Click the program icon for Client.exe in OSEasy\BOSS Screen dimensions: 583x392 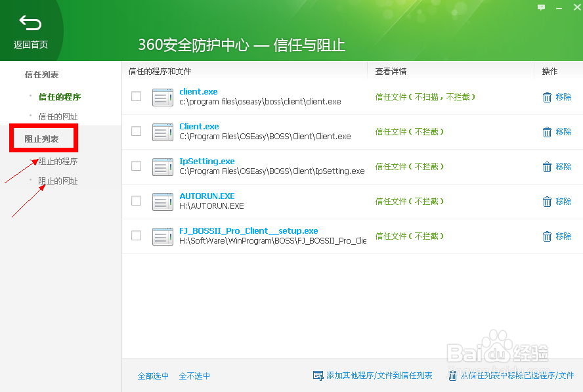pyautogui.click(x=162, y=132)
